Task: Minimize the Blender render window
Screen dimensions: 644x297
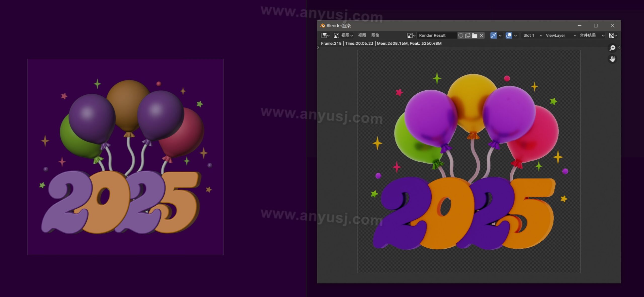Action: click(580, 26)
